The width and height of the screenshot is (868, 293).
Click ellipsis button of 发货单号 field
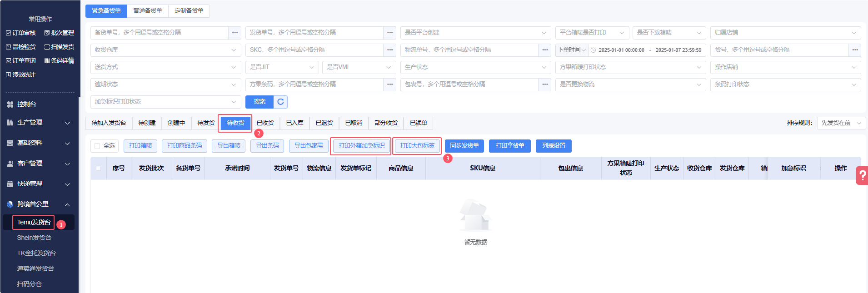coord(390,33)
